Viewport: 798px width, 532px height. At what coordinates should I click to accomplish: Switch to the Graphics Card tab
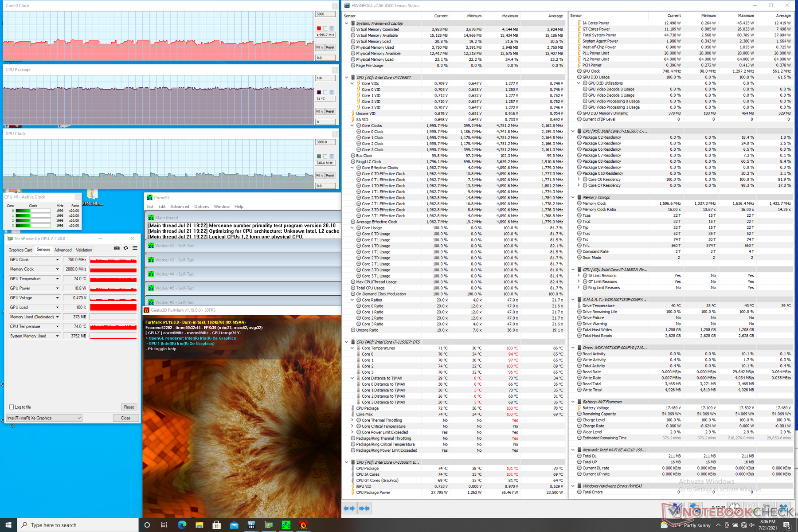[x=20, y=250]
